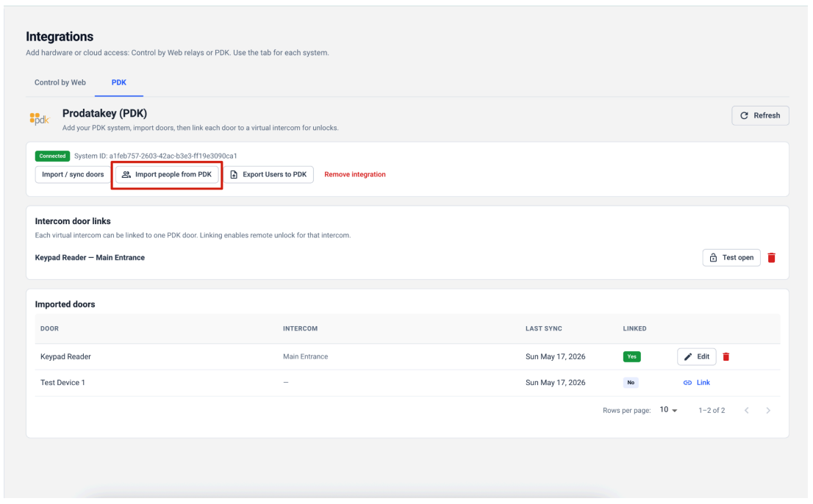Delete the Keypad Reader intercom link
The height and width of the screenshot is (504, 813).
(x=772, y=257)
